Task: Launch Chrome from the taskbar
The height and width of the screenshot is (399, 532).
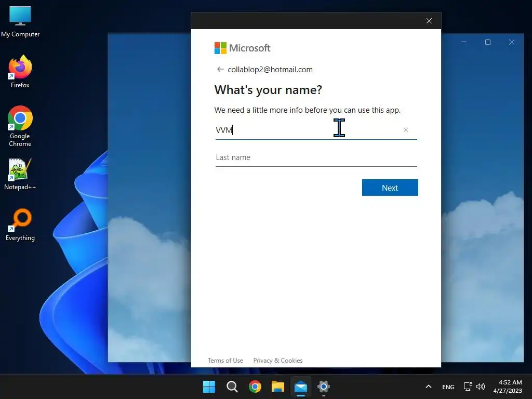Action: coord(255,387)
